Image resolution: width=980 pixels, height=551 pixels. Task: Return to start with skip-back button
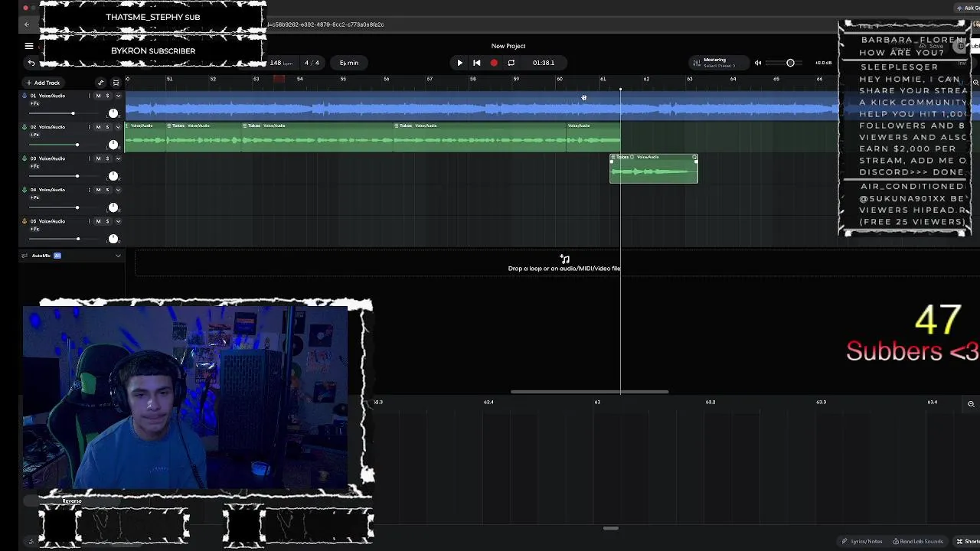click(476, 63)
